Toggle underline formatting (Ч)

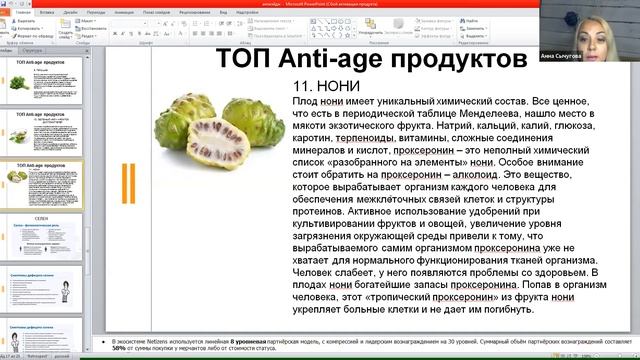[131, 33]
